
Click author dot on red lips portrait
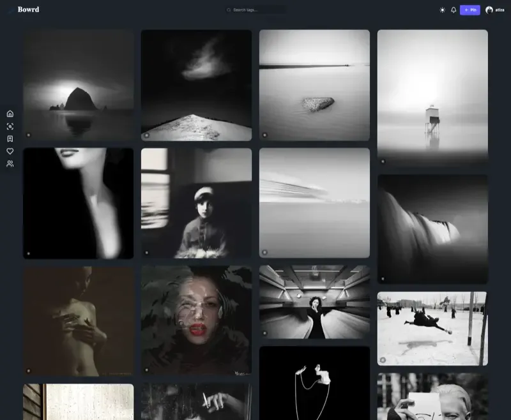(147, 370)
